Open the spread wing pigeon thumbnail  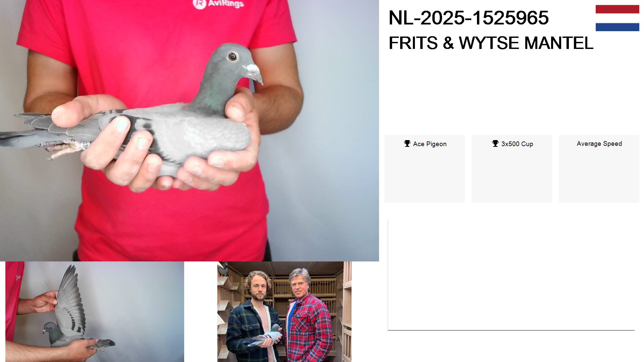pyautogui.click(x=95, y=312)
